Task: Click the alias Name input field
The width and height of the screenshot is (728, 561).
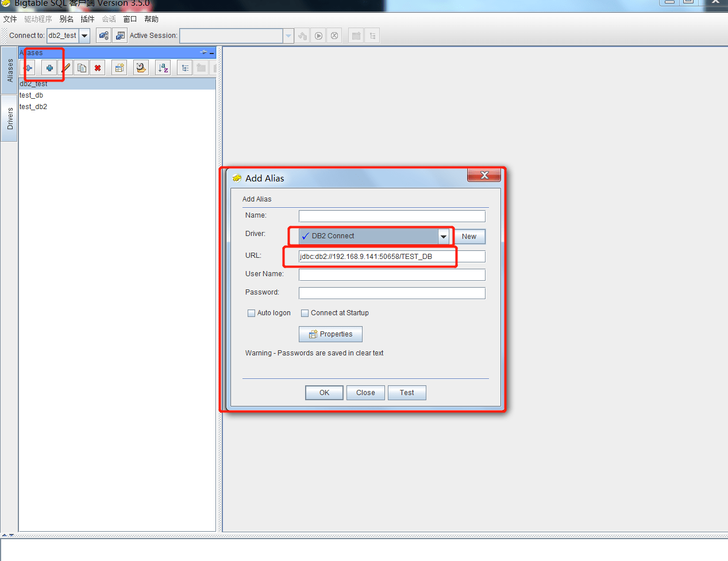Action: [392, 216]
